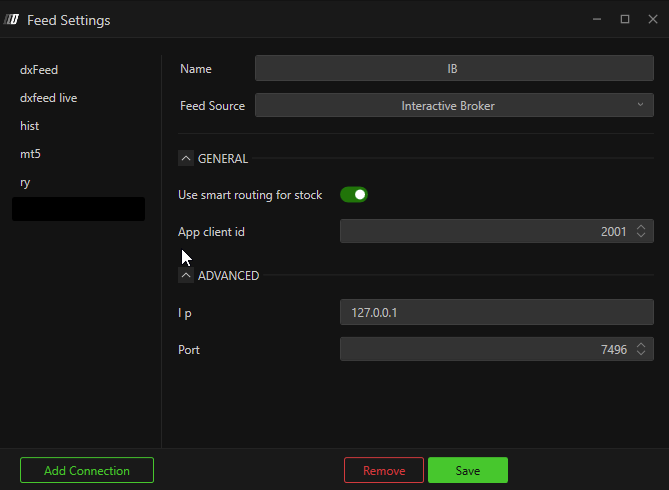
Task: Click the Add Connection button
Action: [87, 470]
